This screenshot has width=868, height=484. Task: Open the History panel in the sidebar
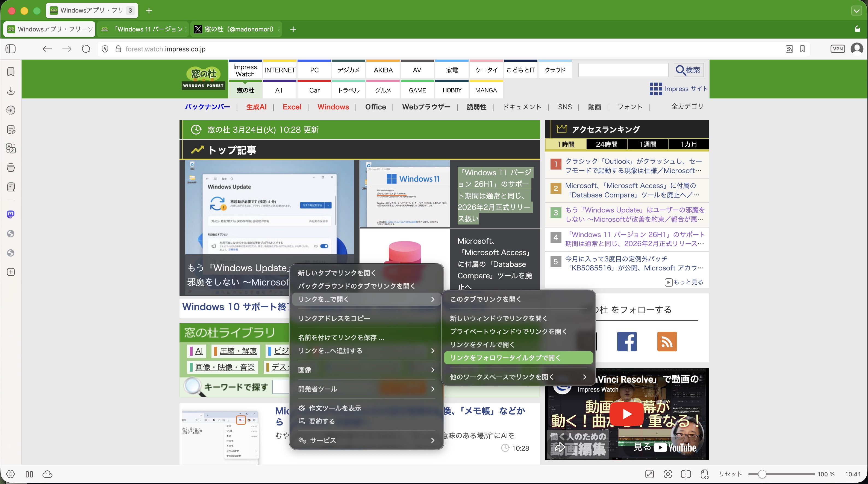[x=11, y=110]
